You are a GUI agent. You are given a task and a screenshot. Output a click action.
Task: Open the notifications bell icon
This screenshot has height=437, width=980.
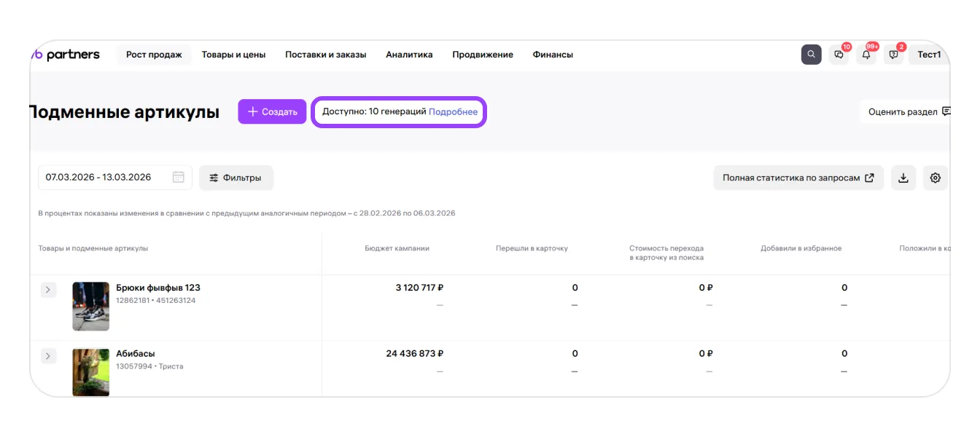[866, 55]
